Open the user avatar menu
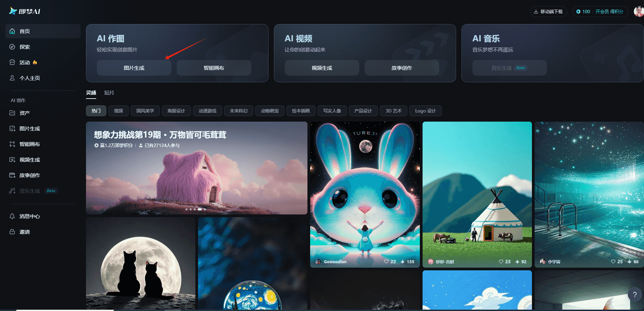The height and width of the screenshot is (311, 644). pyautogui.click(x=639, y=11)
